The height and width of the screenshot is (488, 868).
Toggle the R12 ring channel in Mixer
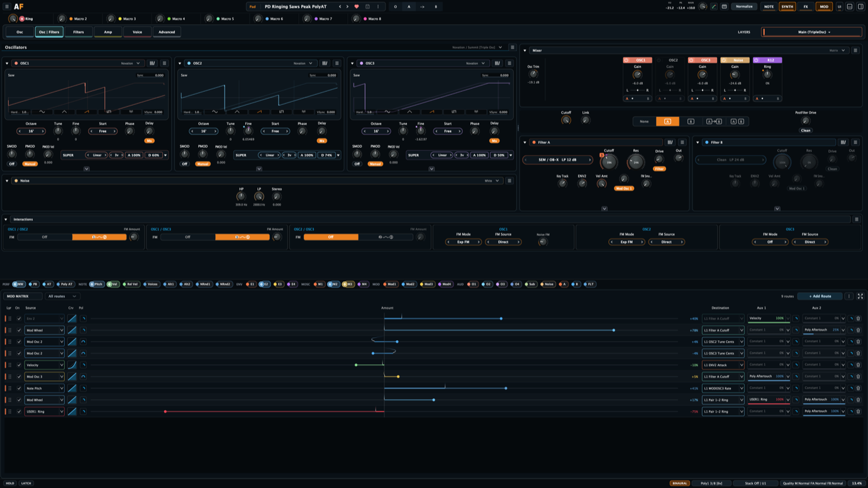point(757,60)
